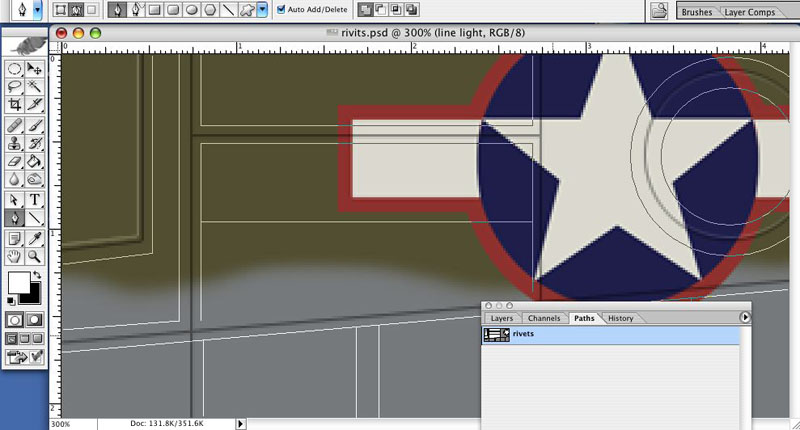The width and height of the screenshot is (800, 430).
Task: Select the Slice tool
Action: (x=34, y=105)
